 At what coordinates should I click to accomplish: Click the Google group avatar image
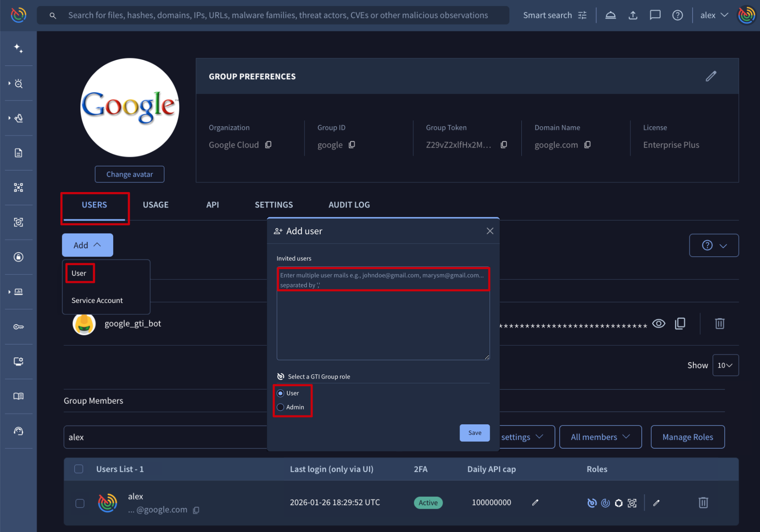[130, 108]
